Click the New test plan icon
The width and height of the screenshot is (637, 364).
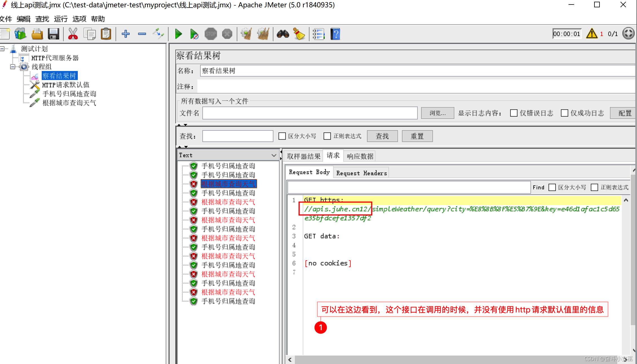(x=5, y=34)
